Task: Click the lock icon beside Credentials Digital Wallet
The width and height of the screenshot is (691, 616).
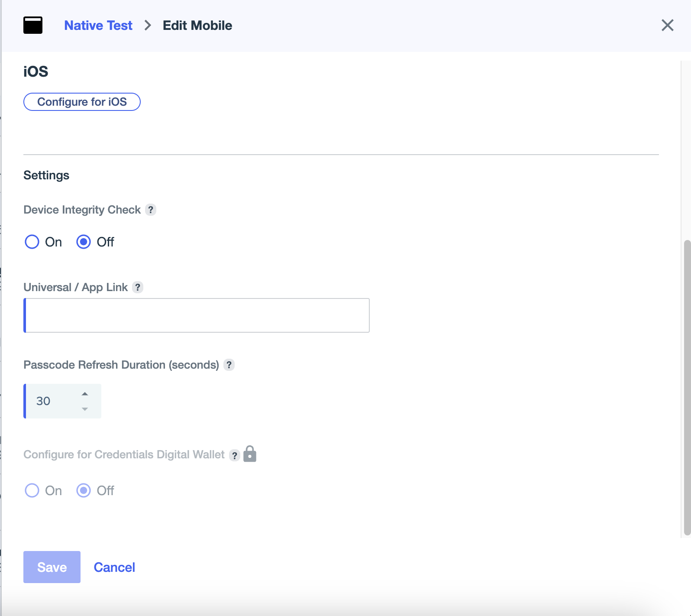Action: pos(250,454)
